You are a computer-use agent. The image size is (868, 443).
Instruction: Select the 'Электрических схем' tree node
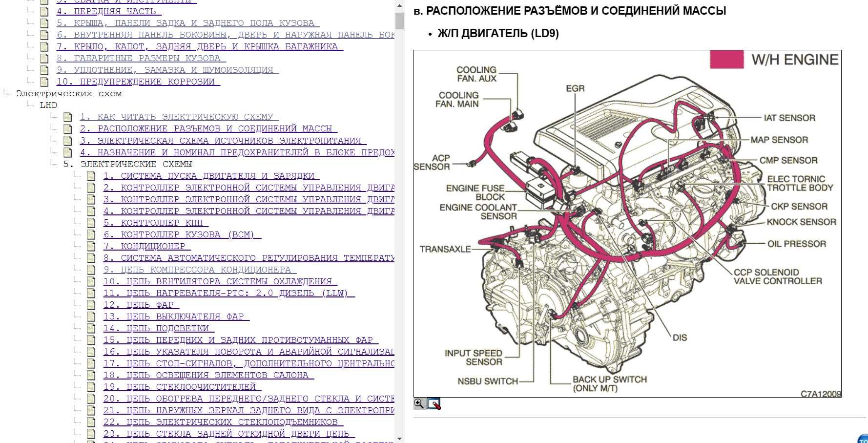[x=69, y=93]
